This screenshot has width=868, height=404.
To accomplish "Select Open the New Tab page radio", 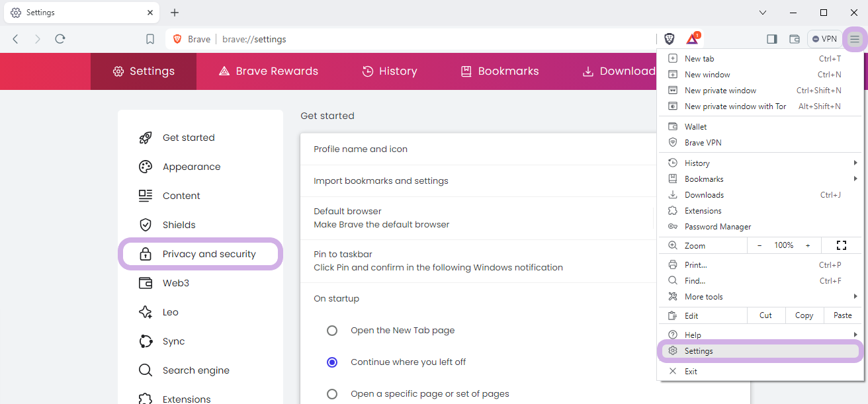I will tap(332, 331).
